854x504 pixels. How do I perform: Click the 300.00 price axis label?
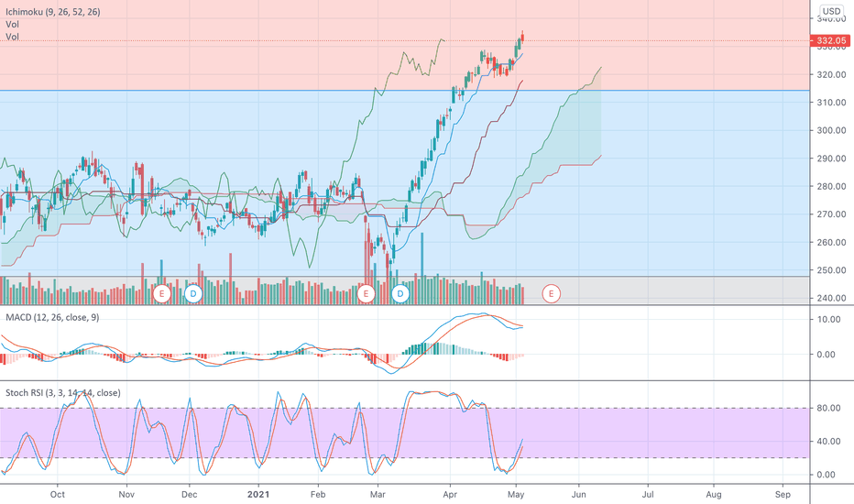pos(832,130)
